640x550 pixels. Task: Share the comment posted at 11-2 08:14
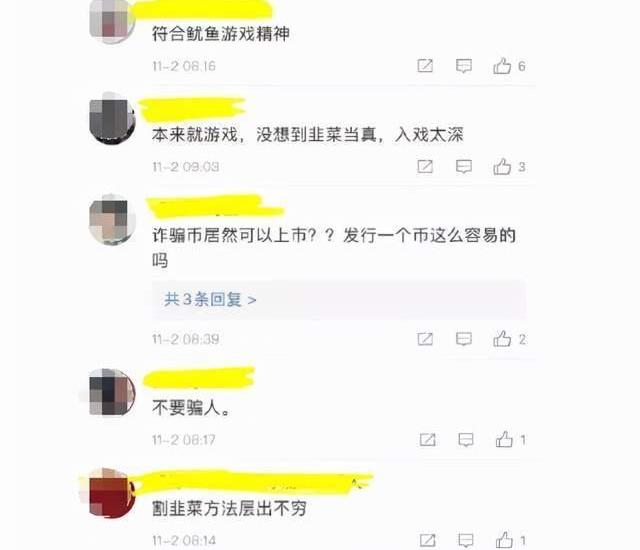(x=427, y=541)
